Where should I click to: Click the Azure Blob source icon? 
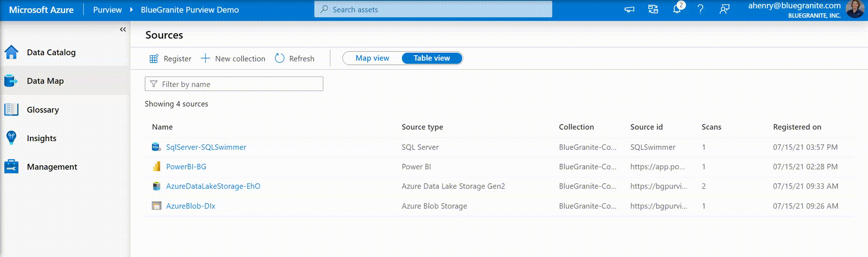[156, 206]
